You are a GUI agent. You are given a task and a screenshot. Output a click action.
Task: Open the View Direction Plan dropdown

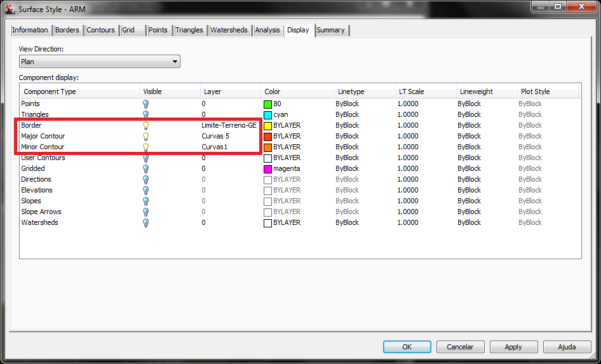[100, 62]
